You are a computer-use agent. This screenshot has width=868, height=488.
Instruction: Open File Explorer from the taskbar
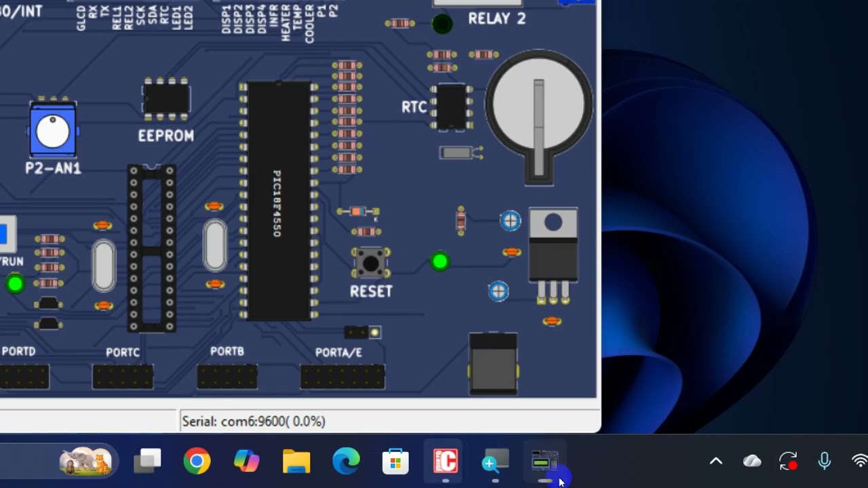tap(296, 462)
